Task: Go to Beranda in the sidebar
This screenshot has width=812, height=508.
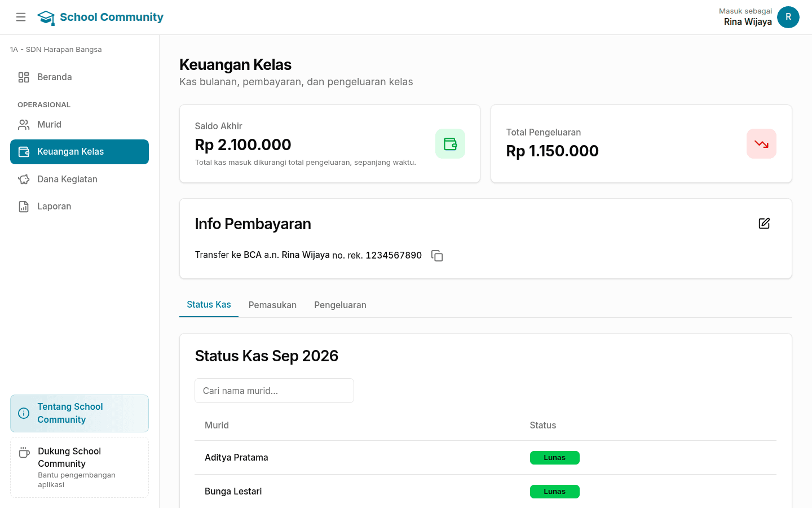Action: click(x=80, y=77)
